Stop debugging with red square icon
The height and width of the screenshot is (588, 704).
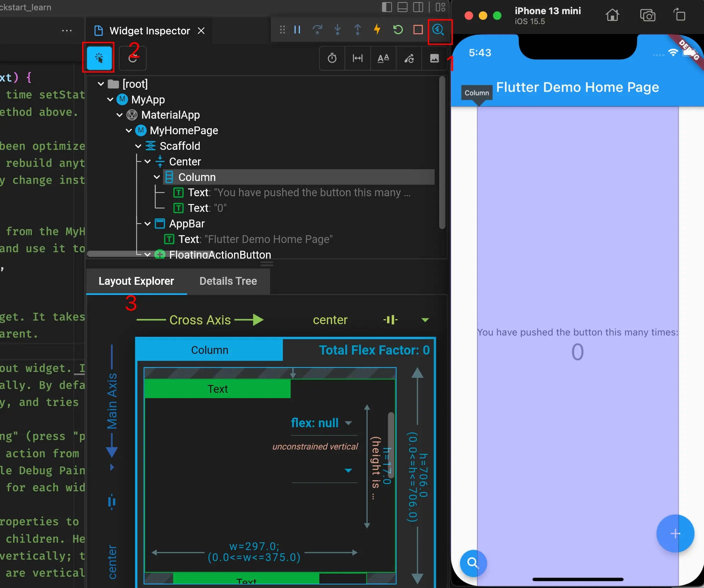pos(418,29)
